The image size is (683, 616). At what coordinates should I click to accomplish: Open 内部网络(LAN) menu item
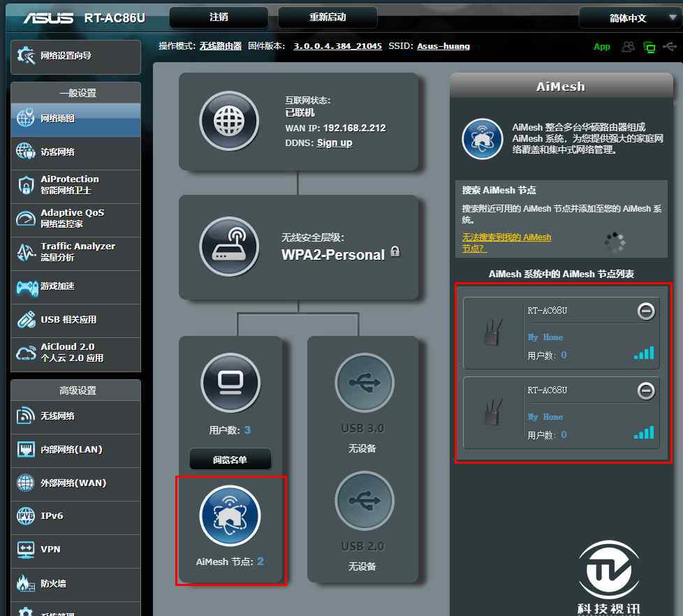76,450
